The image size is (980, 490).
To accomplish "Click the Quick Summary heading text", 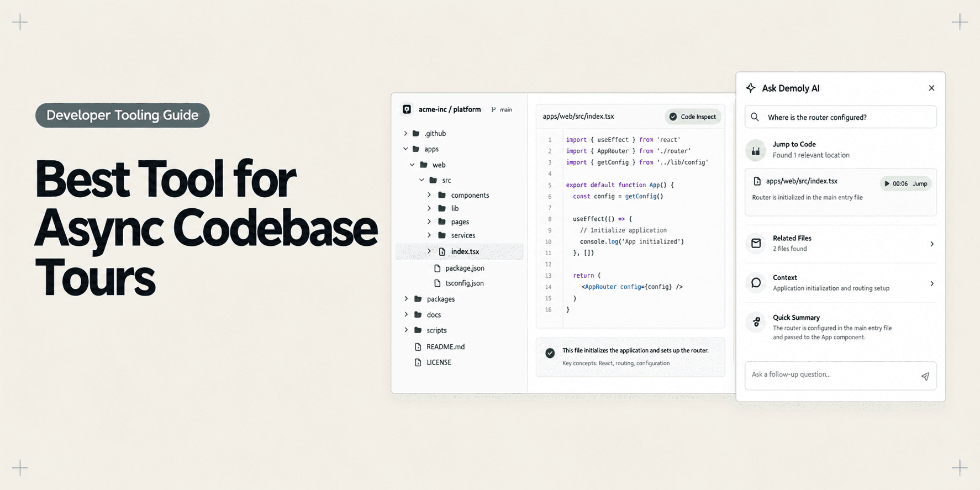I will click(x=796, y=318).
